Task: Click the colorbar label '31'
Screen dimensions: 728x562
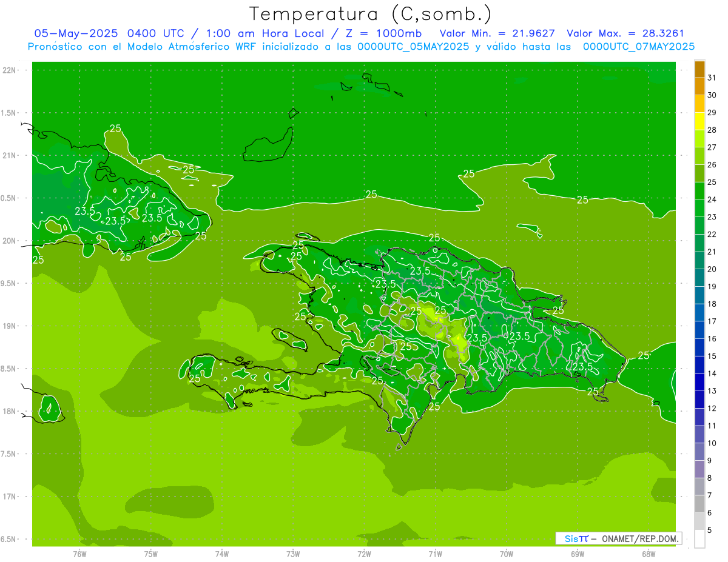Action: (x=712, y=78)
